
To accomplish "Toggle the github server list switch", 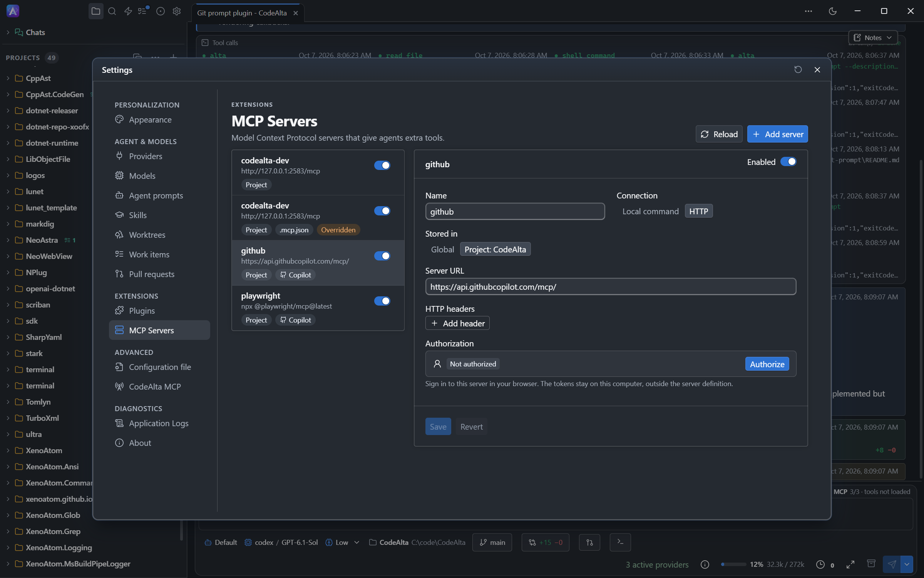I will pos(382,256).
